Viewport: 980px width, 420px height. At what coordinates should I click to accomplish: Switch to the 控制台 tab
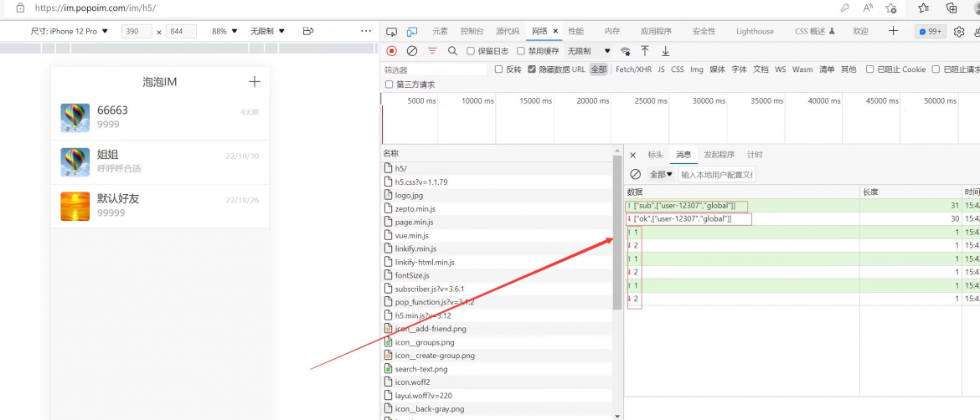point(472,31)
